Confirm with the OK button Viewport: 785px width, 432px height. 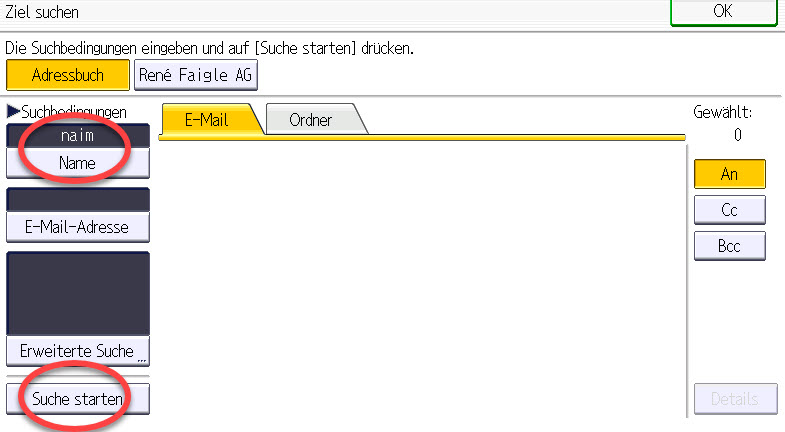click(723, 11)
